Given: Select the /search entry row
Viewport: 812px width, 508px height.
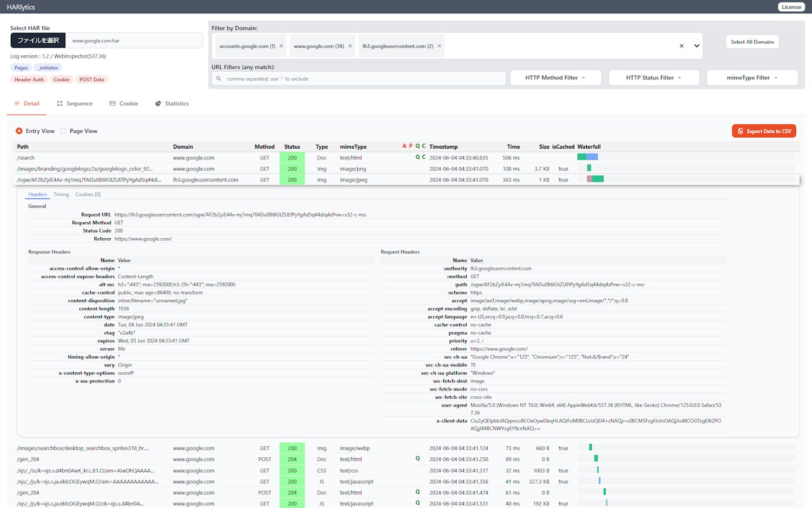Looking at the screenshot, I should (406, 157).
